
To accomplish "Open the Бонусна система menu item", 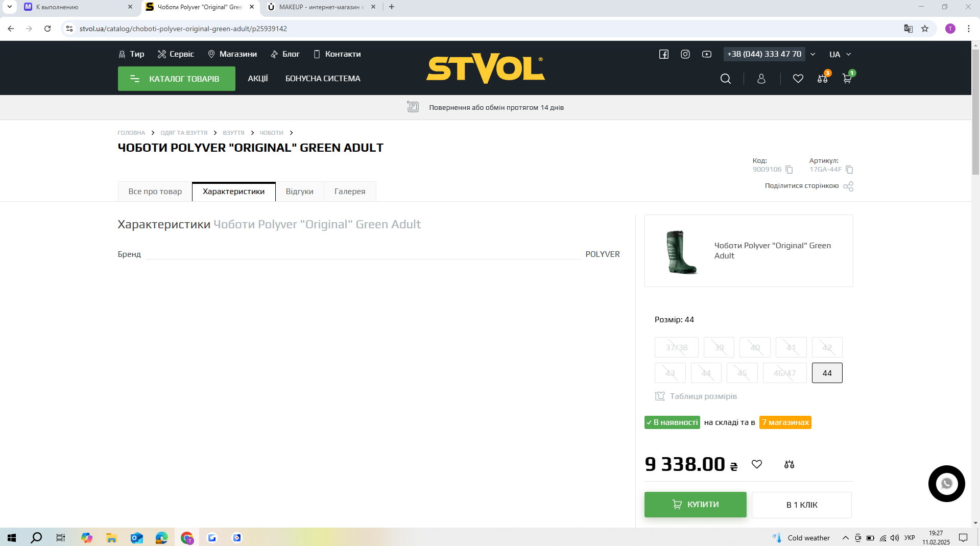I will point(323,79).
